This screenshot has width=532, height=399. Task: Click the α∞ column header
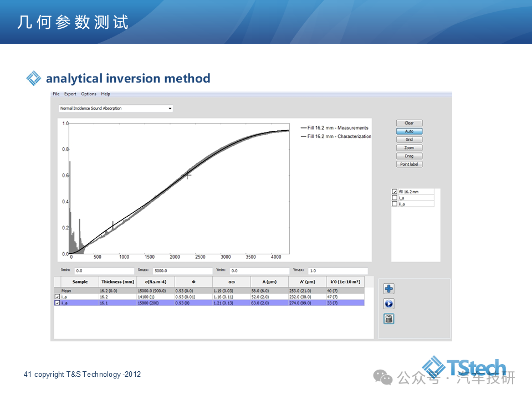point(232,282)
